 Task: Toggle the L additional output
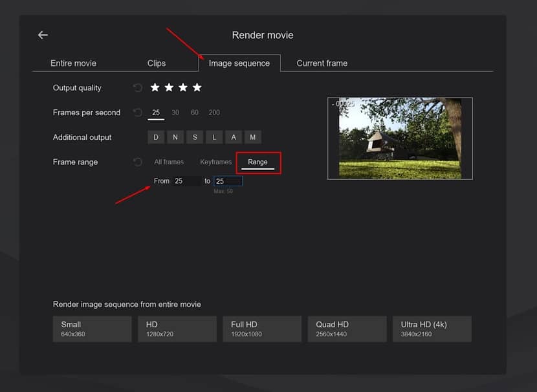(214, 137)
